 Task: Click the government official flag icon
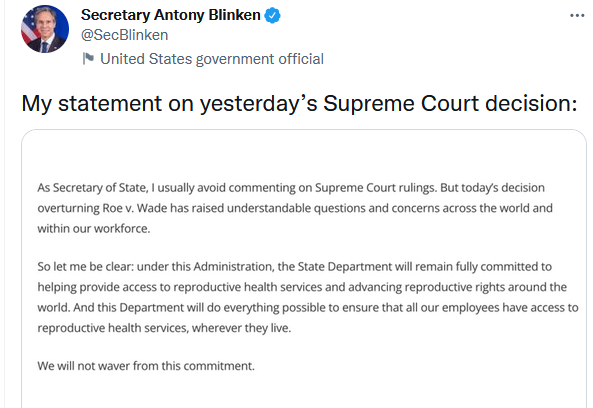(88, 59)
